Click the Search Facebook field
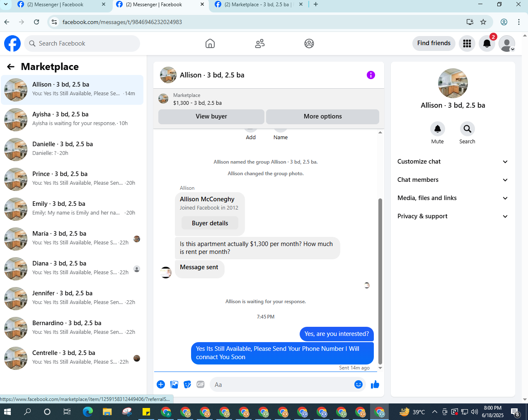Viewport: 528px width, 420px height. [x=82, y=43]
